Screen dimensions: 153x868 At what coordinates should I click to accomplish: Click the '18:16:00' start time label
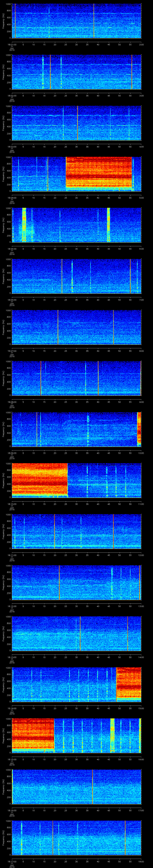[12, 810]
